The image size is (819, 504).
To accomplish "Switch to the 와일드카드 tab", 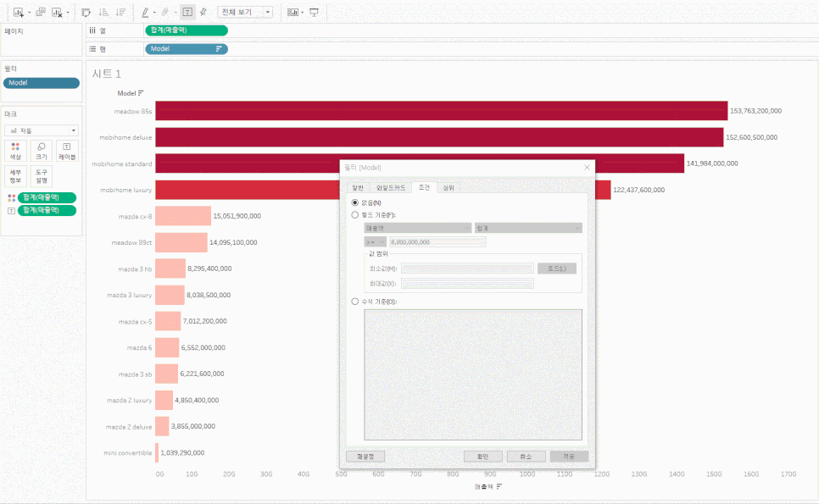I will click(x=391, y=188).
